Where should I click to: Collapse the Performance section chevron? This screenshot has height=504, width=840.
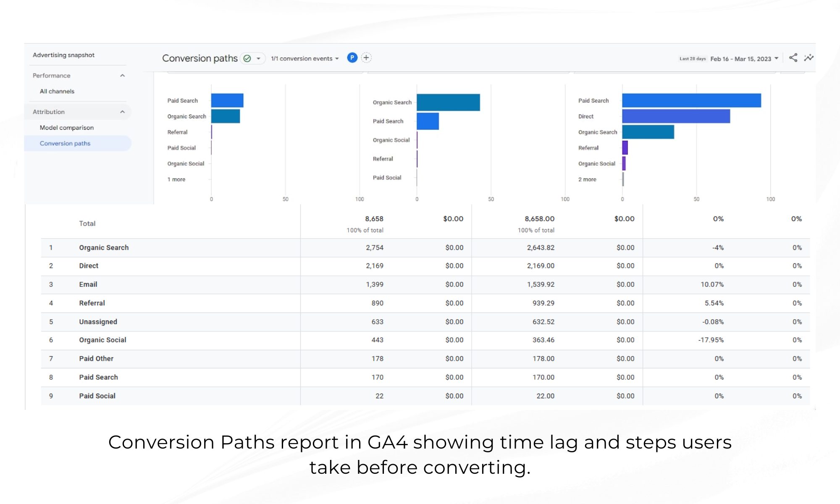[122, 76]
